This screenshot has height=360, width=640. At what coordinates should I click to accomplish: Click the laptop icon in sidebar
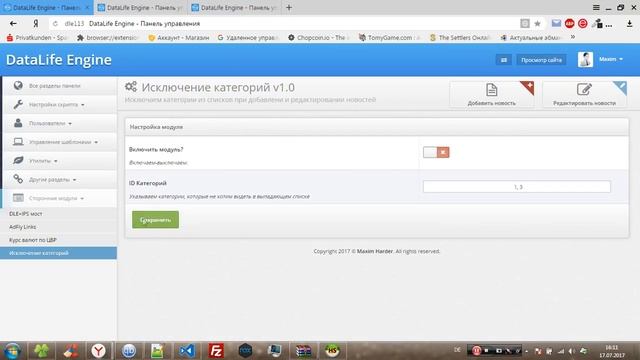18,142
